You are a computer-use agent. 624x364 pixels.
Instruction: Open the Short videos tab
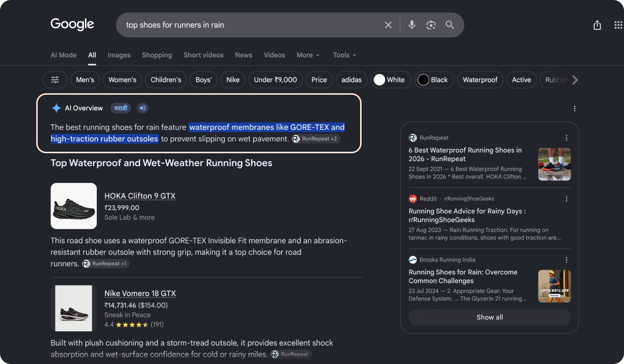203,55
